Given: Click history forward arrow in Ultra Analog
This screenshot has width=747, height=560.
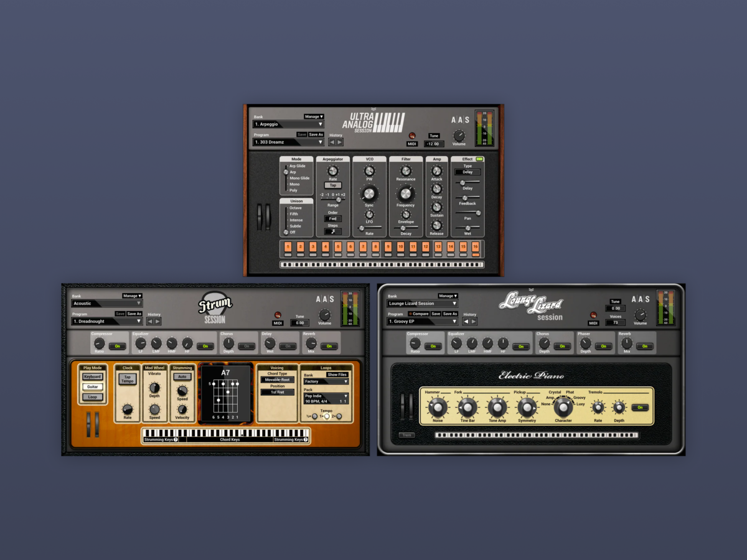Looking at the screenshot, I should 340,142.
